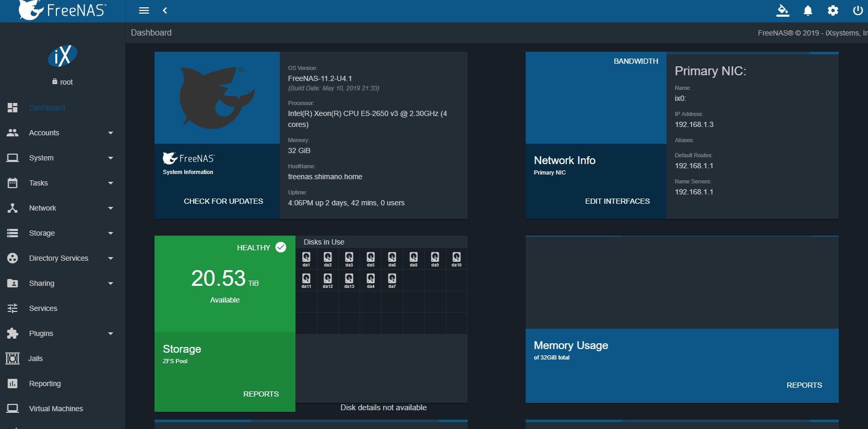Open Reporting in the sidebar
The height and width of the screenshot is (429, 868).
[63, 384]
